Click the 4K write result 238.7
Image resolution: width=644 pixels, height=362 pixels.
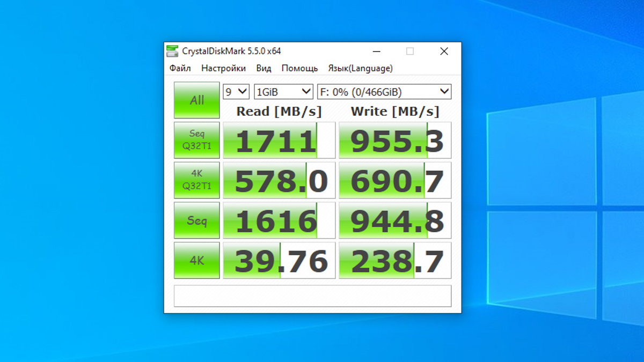[x=395, y=261]
